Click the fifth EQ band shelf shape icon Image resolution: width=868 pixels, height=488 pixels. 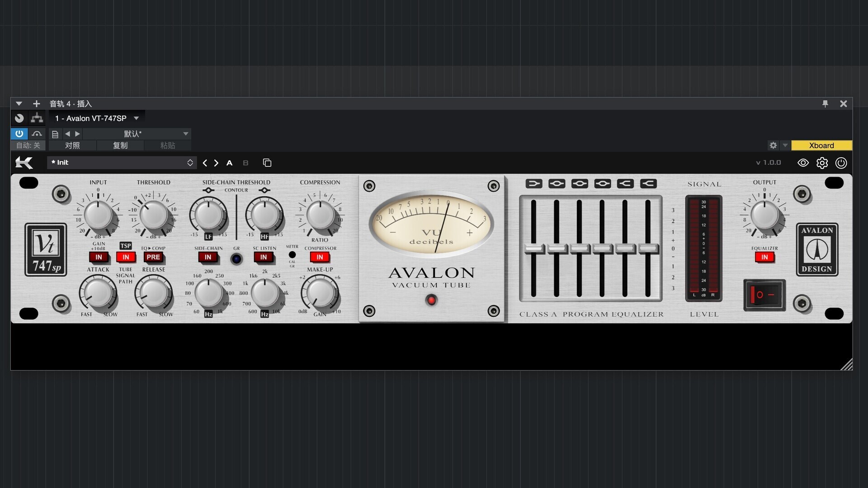[x=625, y=183]
